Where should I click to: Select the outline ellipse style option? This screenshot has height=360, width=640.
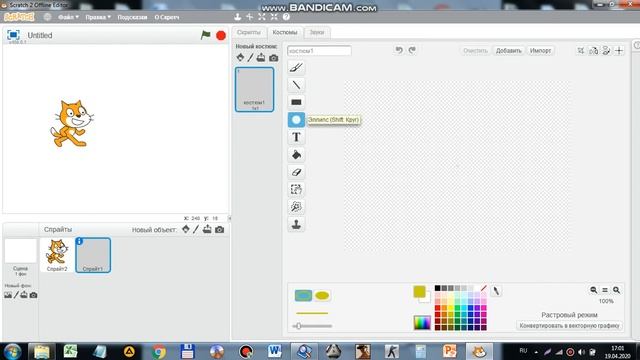pos(303,296)
